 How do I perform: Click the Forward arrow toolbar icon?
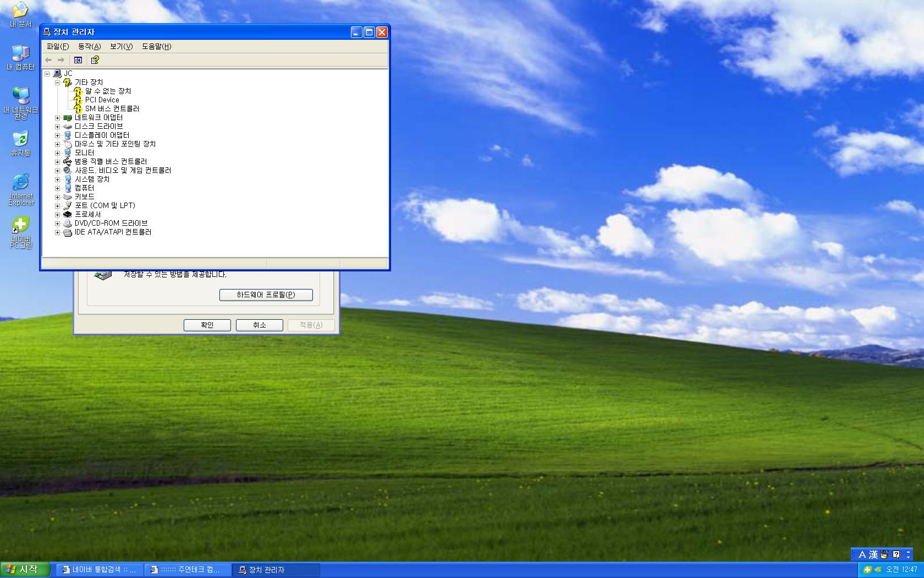pyautogui.click(x=61, y=60)
